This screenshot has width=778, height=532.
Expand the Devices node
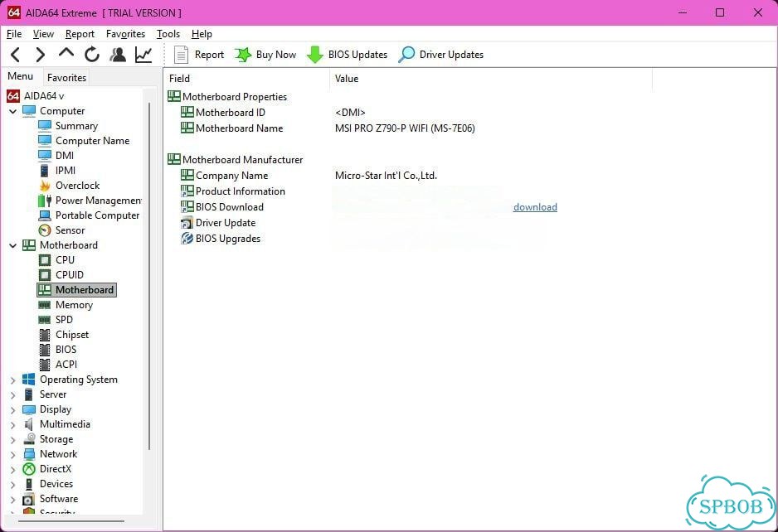13,485
